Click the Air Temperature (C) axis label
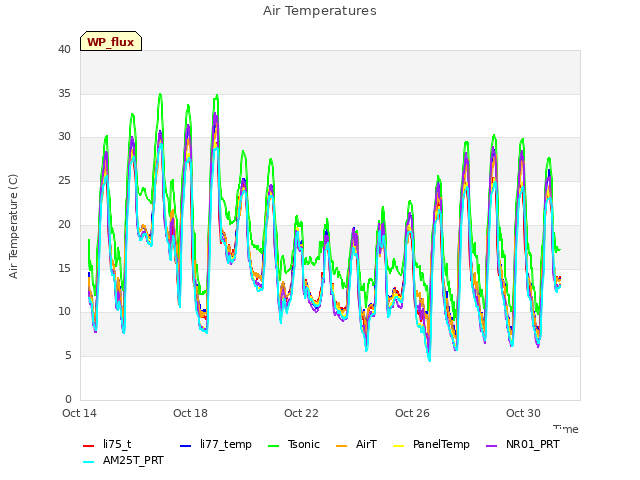The width and height of the screenshot is (640, 480). pos(13,227)
